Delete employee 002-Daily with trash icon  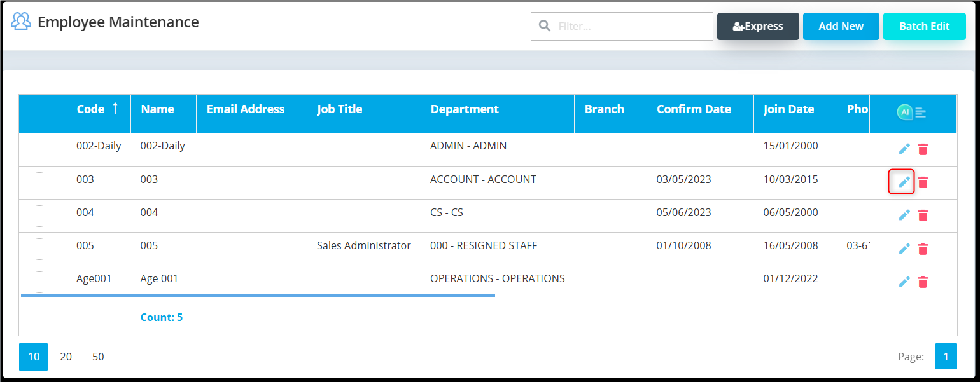[x=923, y=149]
